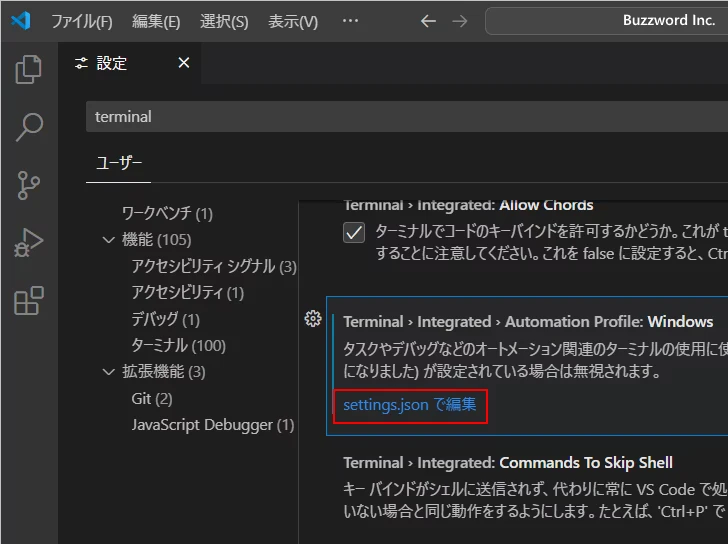The image size is (728, 544).
Task: Select Git (2) tree item
Action: coord(152,398)
